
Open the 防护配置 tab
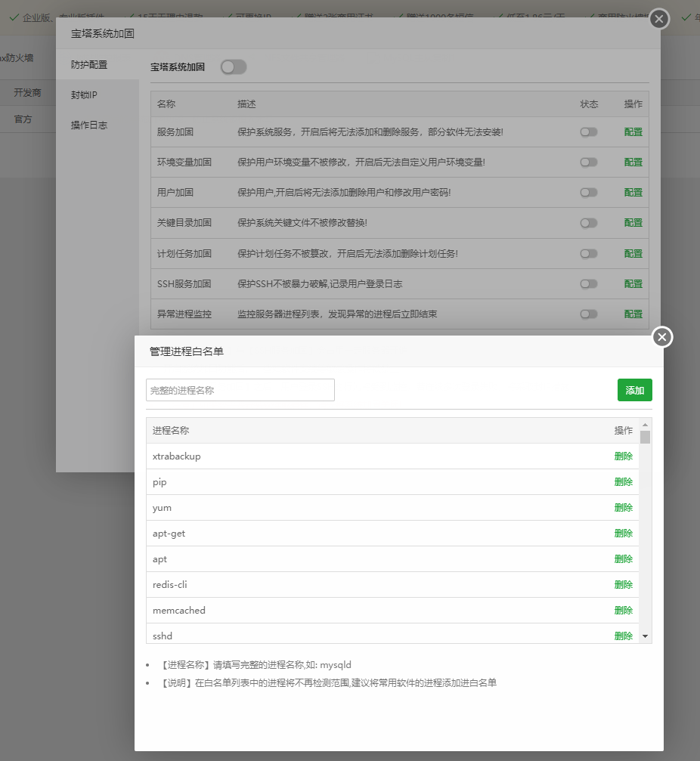[x=97, y=64]
